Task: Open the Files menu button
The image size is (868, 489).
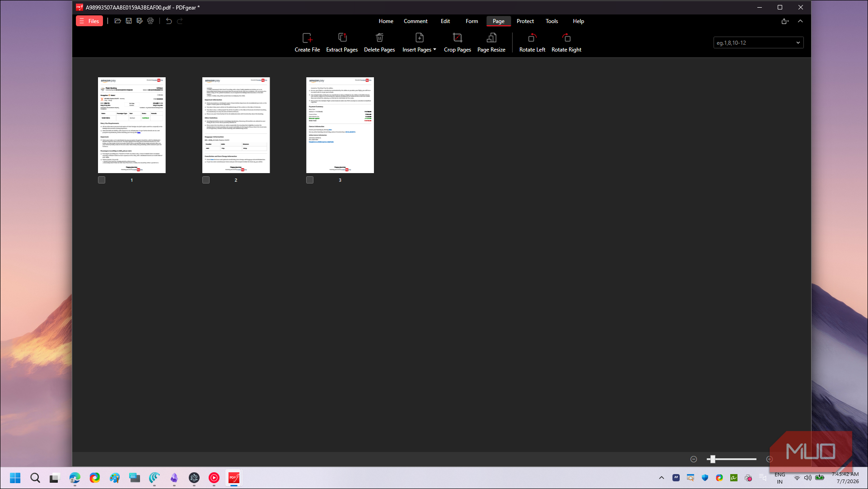Action: click(x=89, y=21)
